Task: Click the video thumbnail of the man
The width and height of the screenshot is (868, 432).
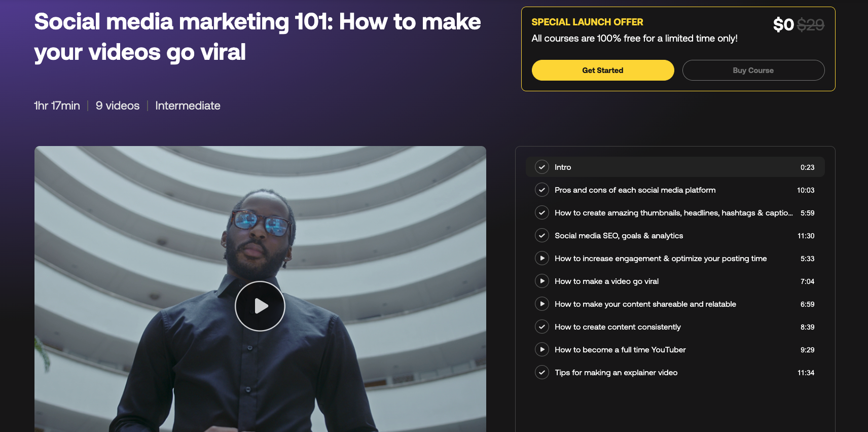Action: tap(260, 289)
